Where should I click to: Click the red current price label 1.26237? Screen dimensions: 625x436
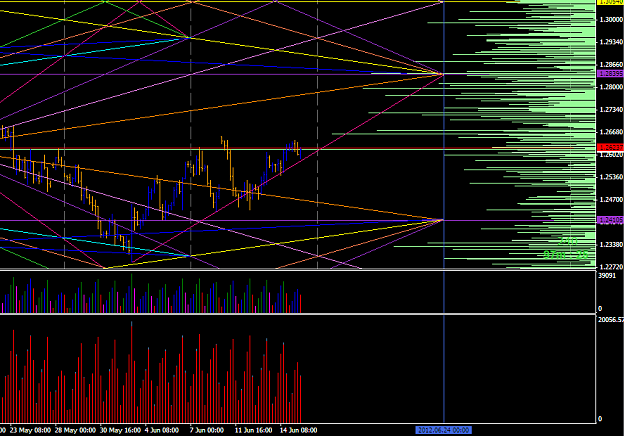(611, 147)
